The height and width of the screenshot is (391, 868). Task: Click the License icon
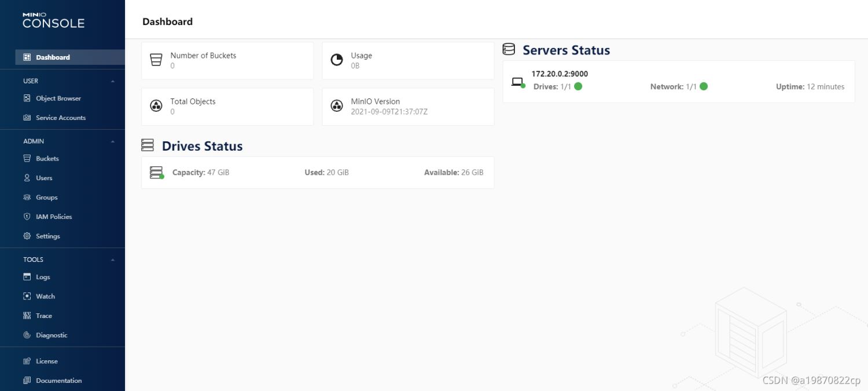27,361
